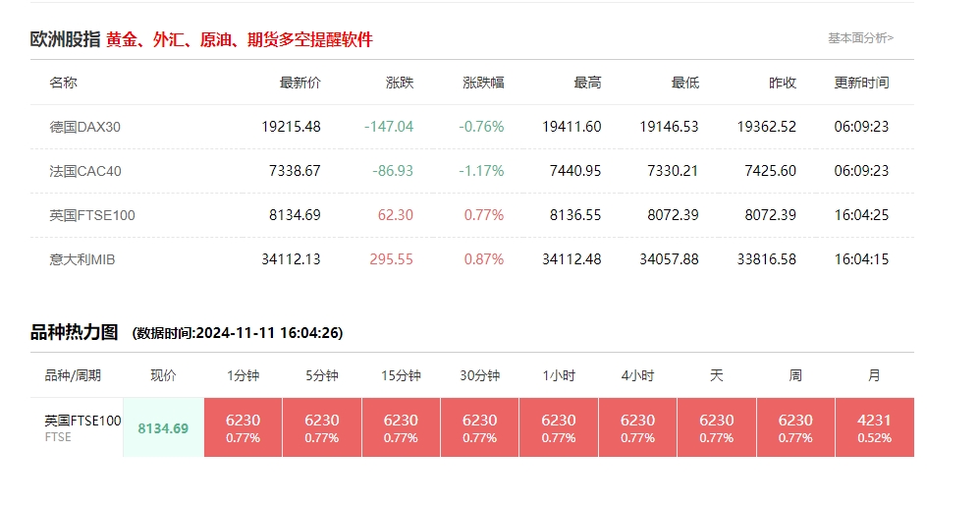The width and height of the screenshot is (980, 507).
Task: Click the 涨跌幅 column header
Action: [x=482, y=83]
